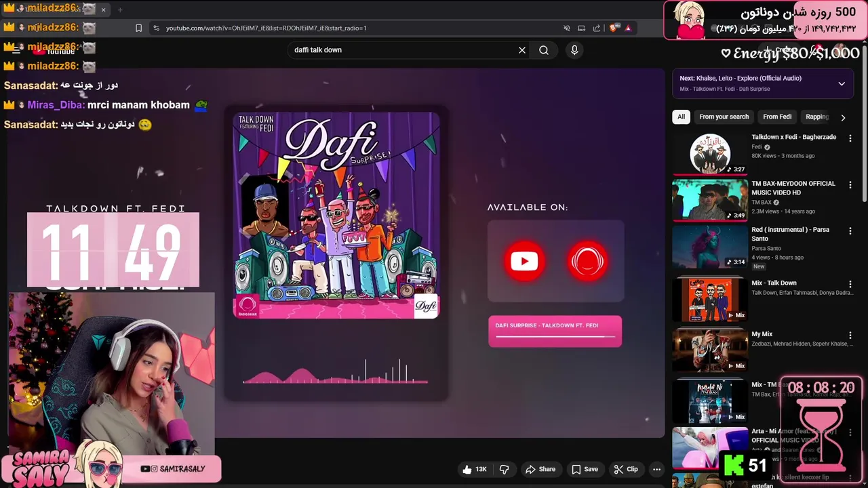Click the Mix - Talk Down thumbnail

710,300
